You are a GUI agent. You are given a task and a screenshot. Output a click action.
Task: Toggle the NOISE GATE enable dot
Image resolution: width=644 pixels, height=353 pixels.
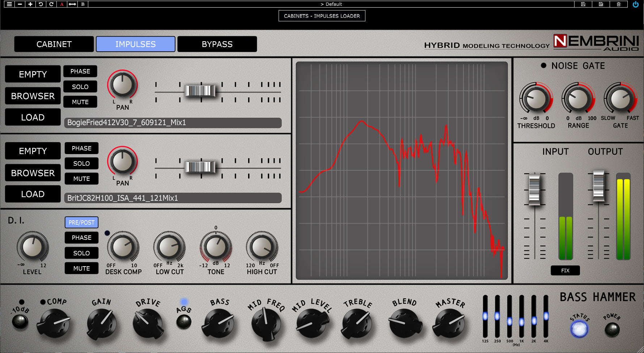coord(543,65)
